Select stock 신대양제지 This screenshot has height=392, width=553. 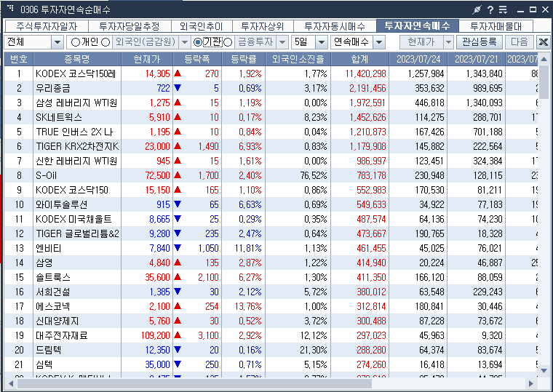pyautogui.click(x=57, y=321)
